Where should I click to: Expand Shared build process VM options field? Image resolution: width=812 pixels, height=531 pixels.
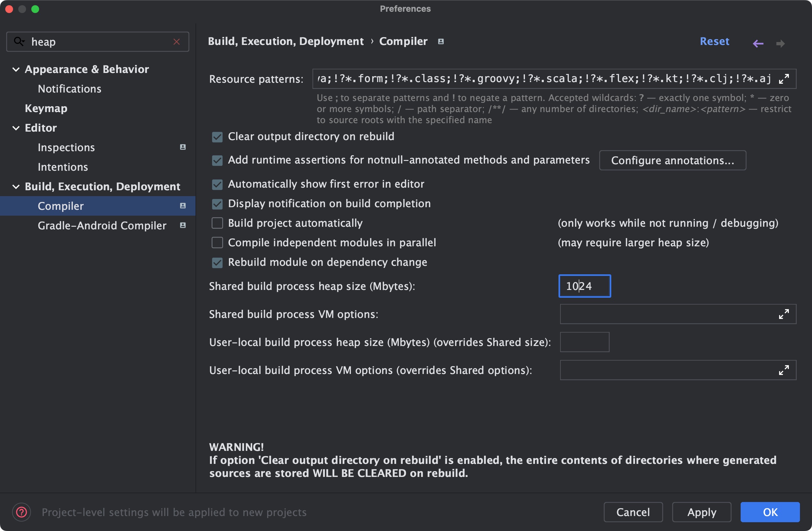[x=784, y=314]
